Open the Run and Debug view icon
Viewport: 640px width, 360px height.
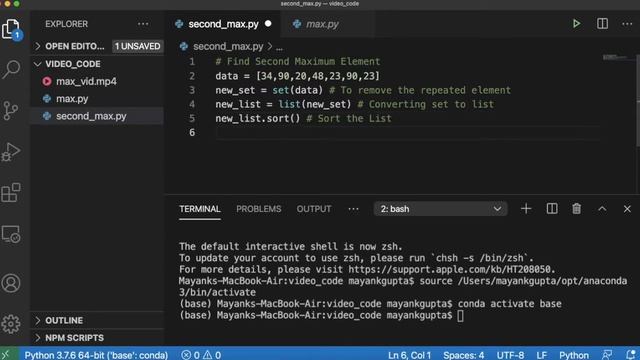(11, 152)
